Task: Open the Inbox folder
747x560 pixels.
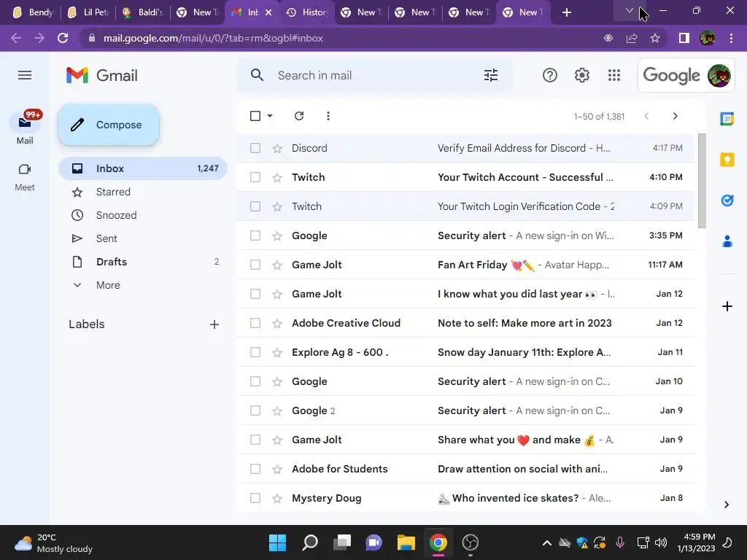Action: 142,168
